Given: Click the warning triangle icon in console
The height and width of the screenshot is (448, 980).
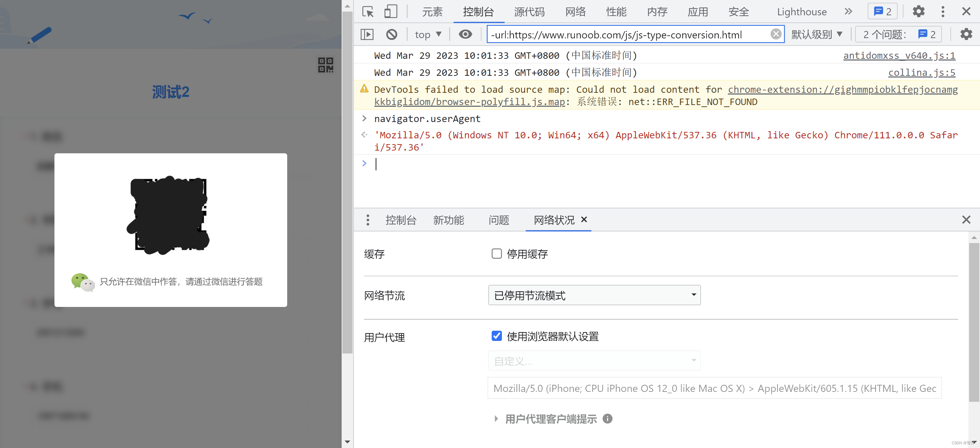Looking at the screenshot, I should [364, 89].
